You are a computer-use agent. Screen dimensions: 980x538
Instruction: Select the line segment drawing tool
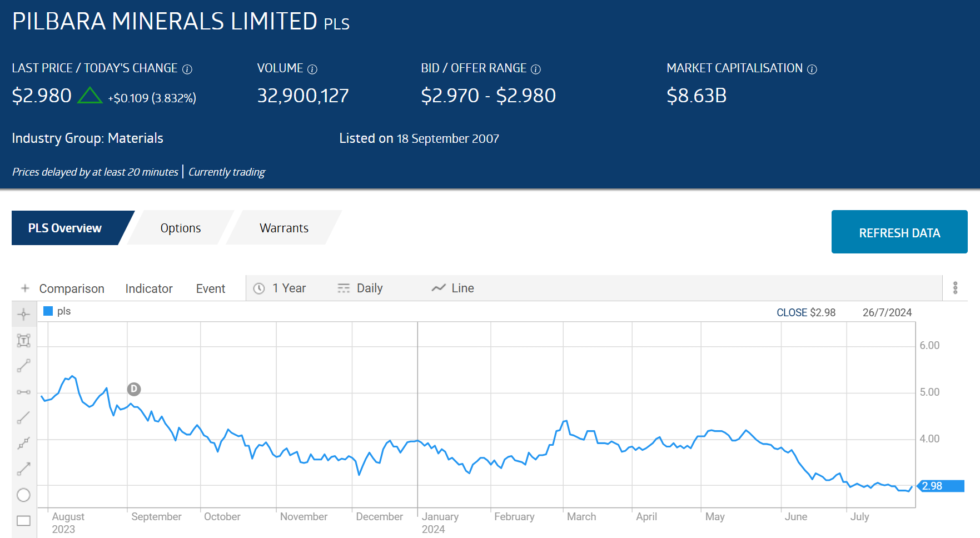pos(23,366)
